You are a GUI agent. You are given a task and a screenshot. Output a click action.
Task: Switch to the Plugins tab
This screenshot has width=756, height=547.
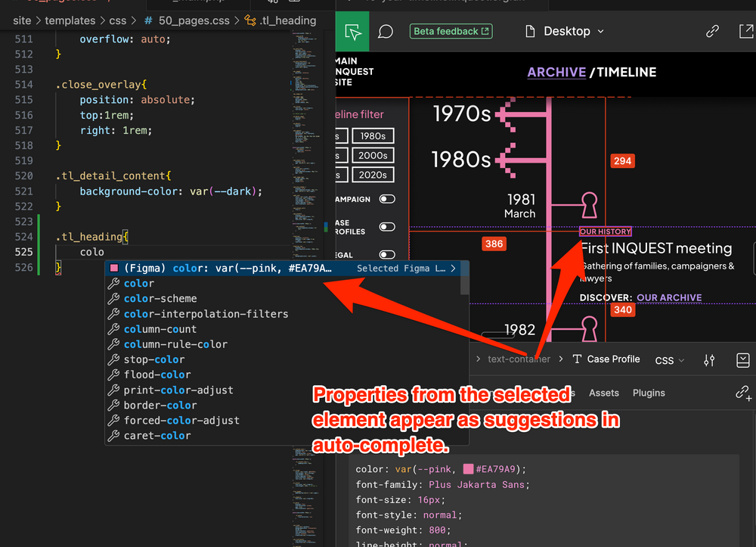click(649, 393)
